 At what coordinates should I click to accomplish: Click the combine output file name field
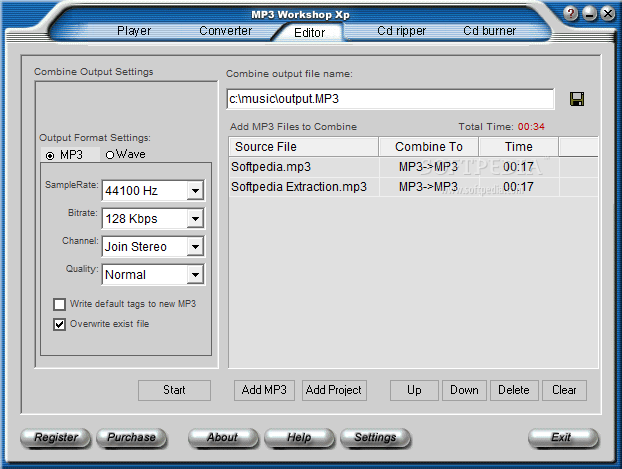(390, 99)
